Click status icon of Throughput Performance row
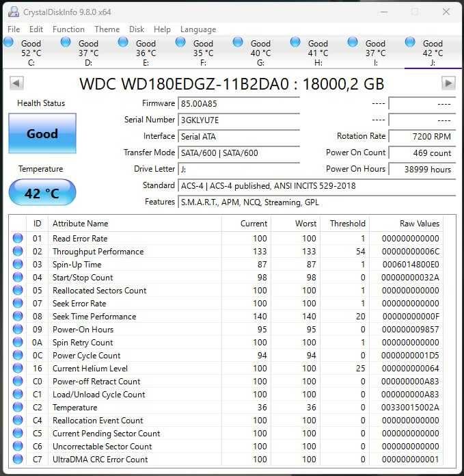The width and height of the screenshot is (464, 476). pyautogui.click(x=18, y=252)
